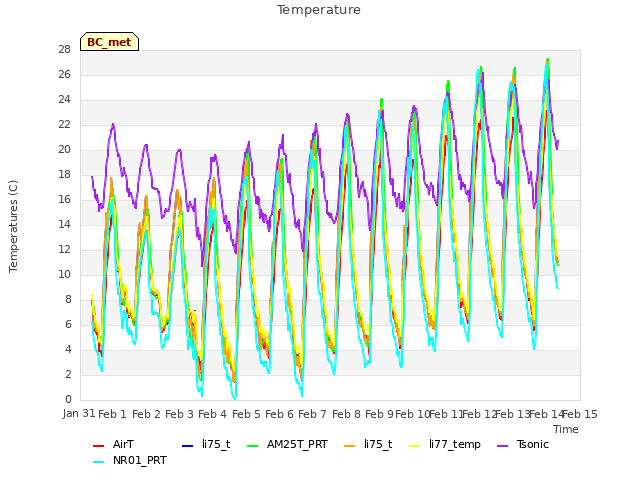The image size is (640, 480).
Task: Click the Temperature chart title
Action: [319, 10]
